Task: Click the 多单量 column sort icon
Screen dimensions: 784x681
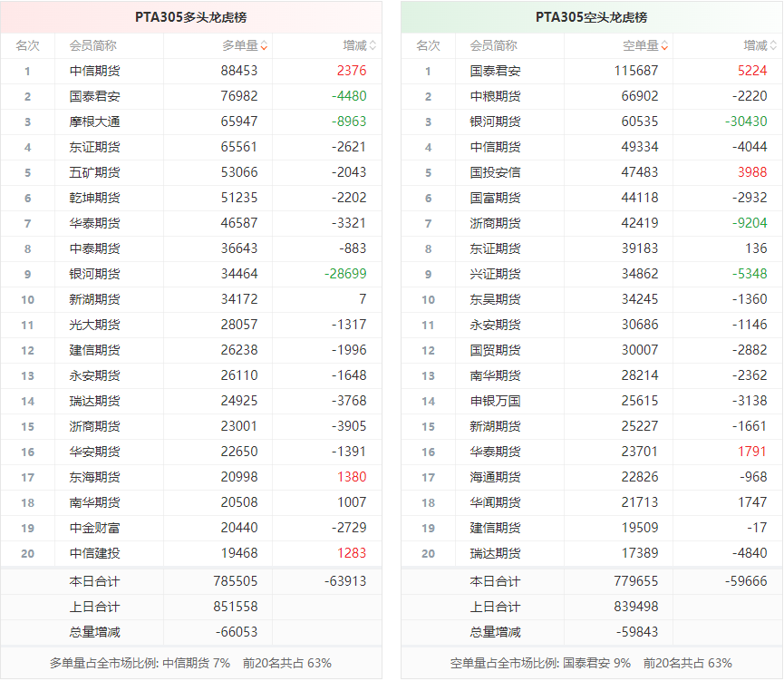Action: pos(263,46)
